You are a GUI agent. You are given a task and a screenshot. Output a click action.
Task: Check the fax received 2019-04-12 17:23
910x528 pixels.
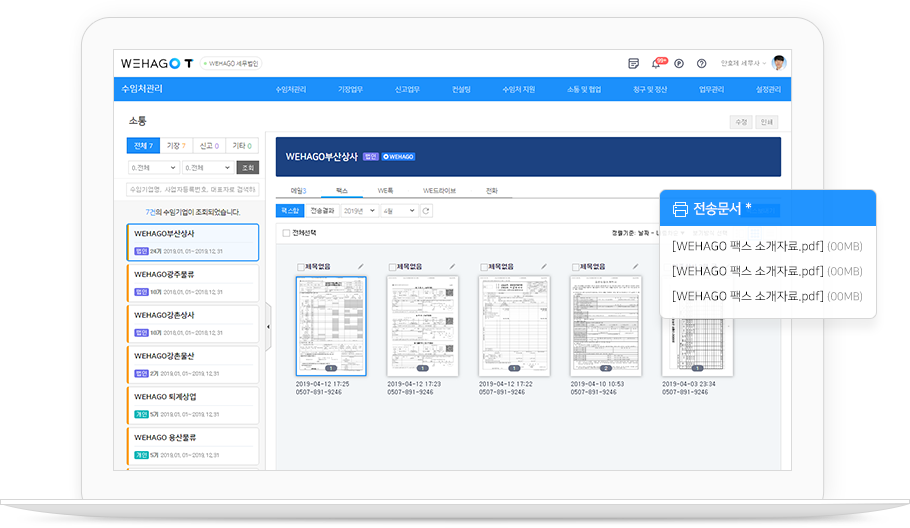point(392,267)
